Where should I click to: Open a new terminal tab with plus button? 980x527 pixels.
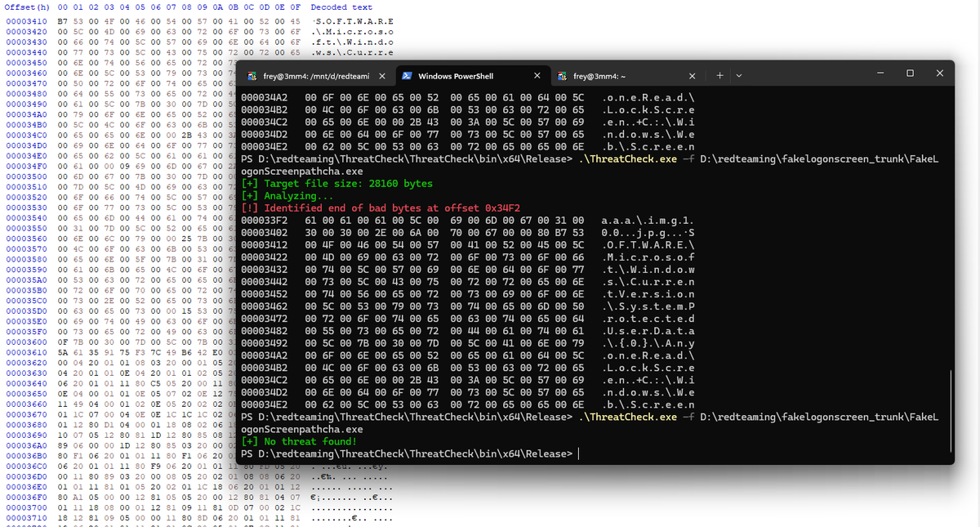[719, 75]
